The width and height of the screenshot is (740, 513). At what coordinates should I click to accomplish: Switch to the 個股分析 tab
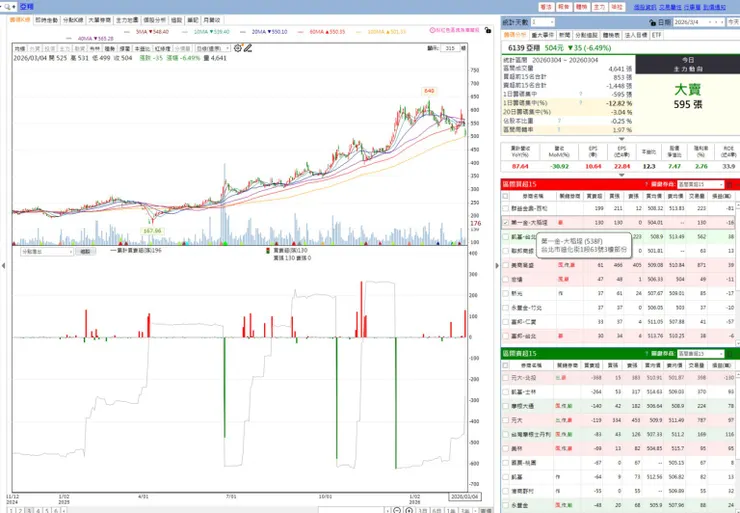(155, 20)
